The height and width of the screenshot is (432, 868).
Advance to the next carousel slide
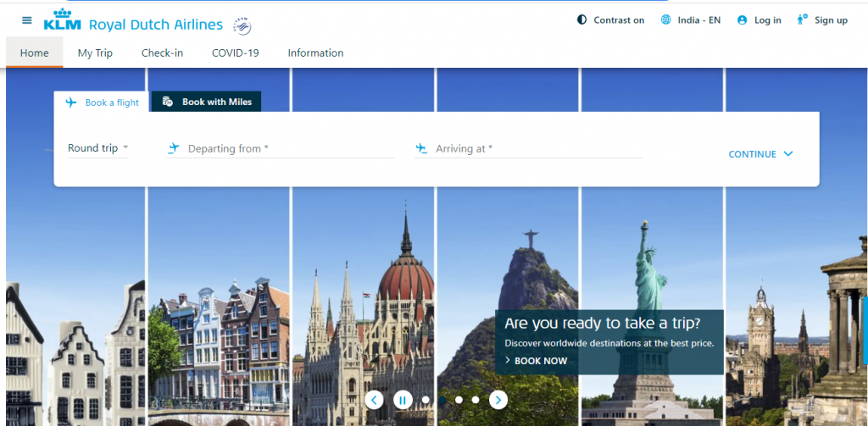tap(498, 400)
